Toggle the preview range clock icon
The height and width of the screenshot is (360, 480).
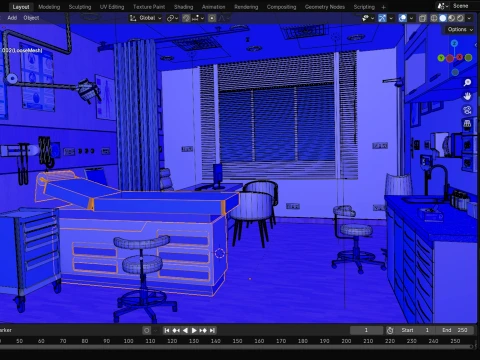390,330
